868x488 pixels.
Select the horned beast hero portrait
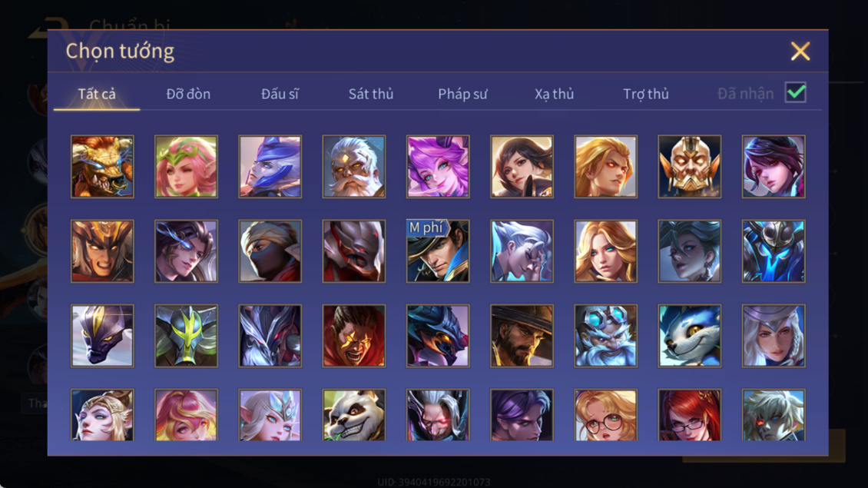point(102,167)
